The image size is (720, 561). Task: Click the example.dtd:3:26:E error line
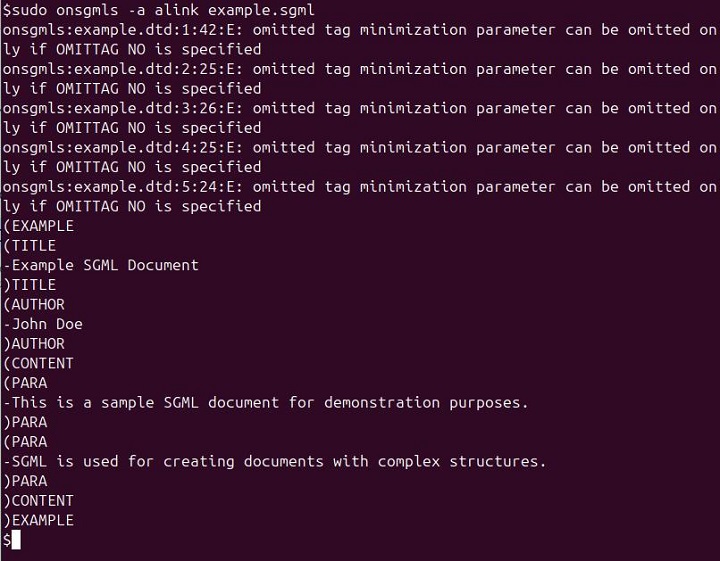point(360,108)
